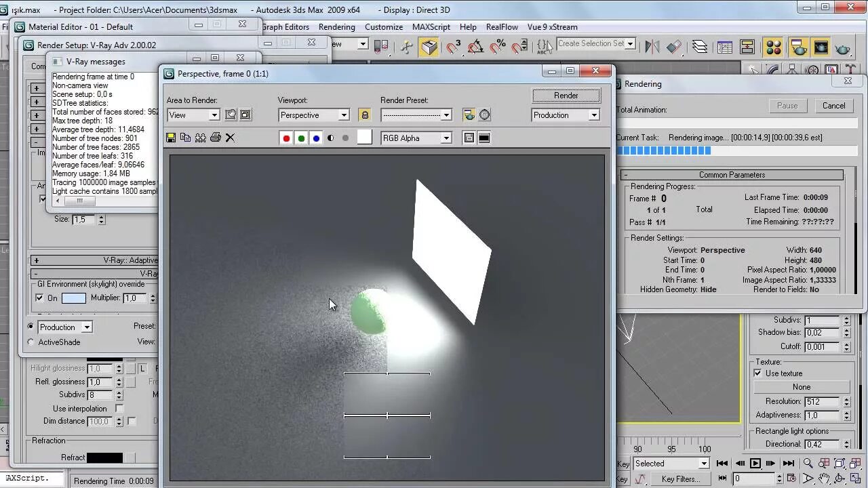Open the Selected key dropdown
Screen dimensions: 868x488
(670, 464)
